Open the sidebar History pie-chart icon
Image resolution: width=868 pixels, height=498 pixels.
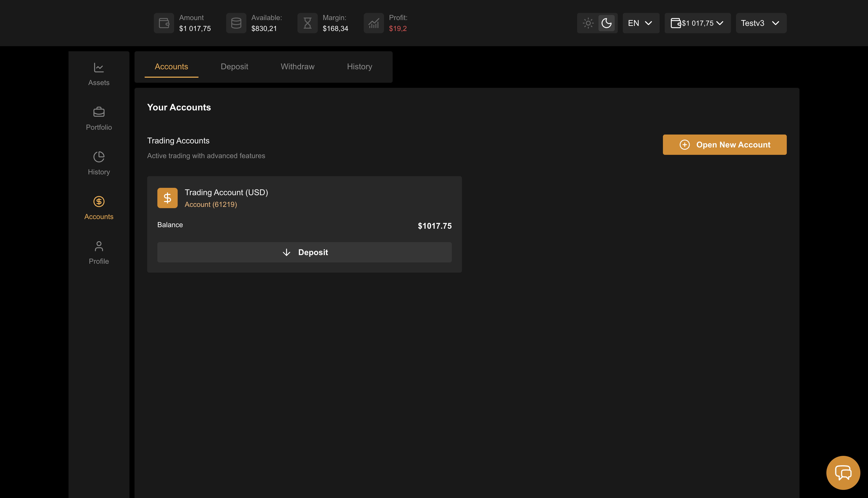tap(99, 157)
